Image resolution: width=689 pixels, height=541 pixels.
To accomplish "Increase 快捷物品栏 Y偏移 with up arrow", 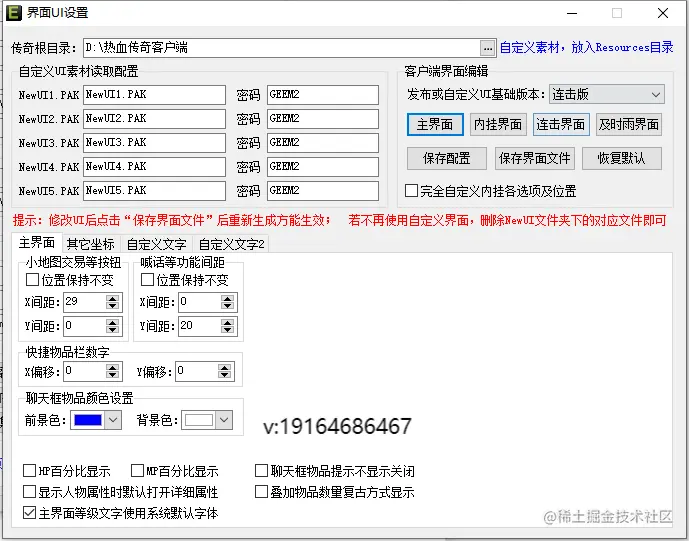I will 225,368.
